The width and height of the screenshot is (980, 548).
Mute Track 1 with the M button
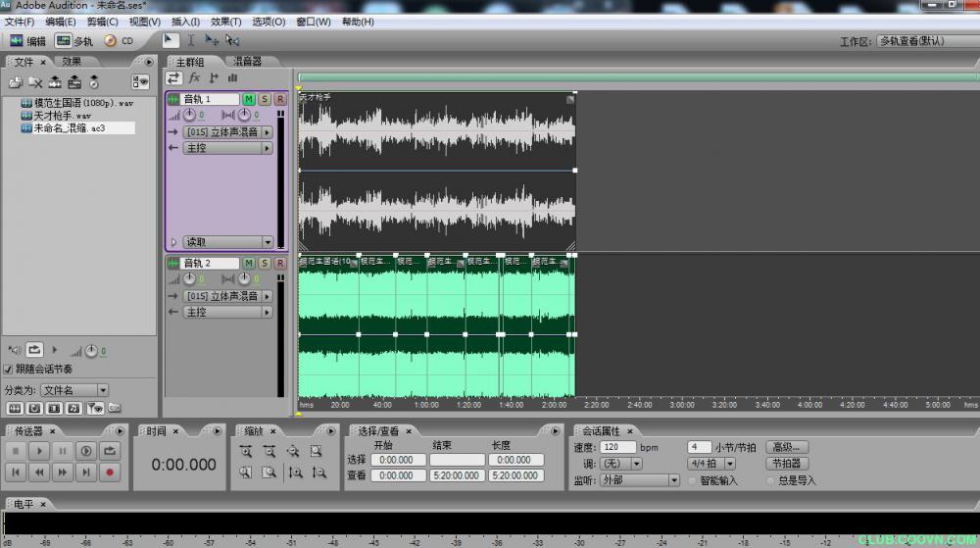(249, 99)
